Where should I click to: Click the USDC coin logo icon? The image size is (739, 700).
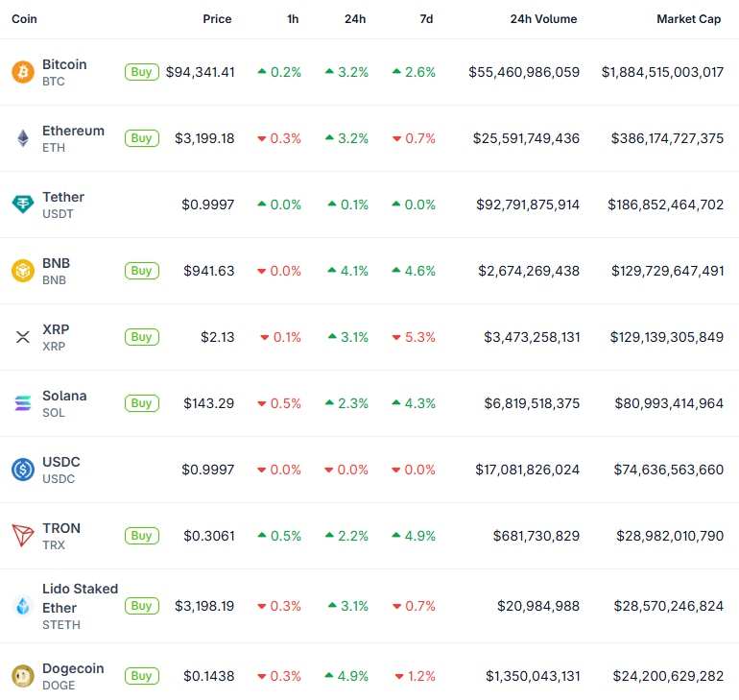(22, 470)
